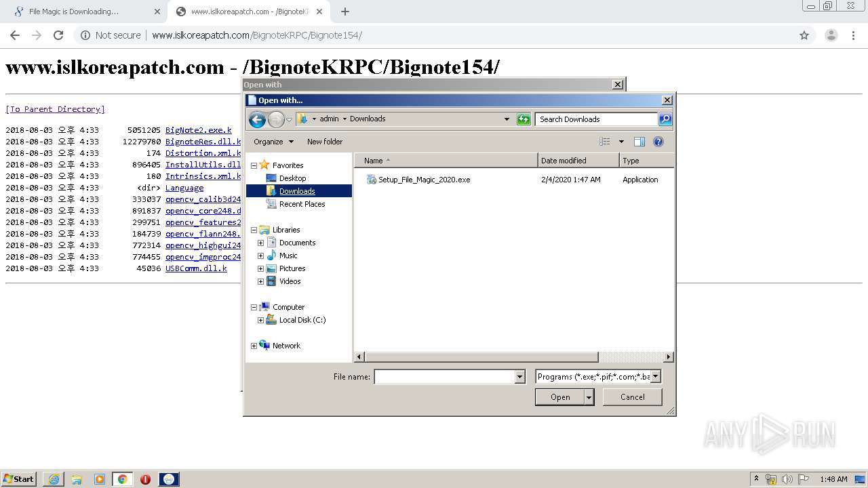Viewport: 868px width, 488px height.
Task: Collapse the Libraries tree group
Action: pyautogui.click(x=254, y=230)
